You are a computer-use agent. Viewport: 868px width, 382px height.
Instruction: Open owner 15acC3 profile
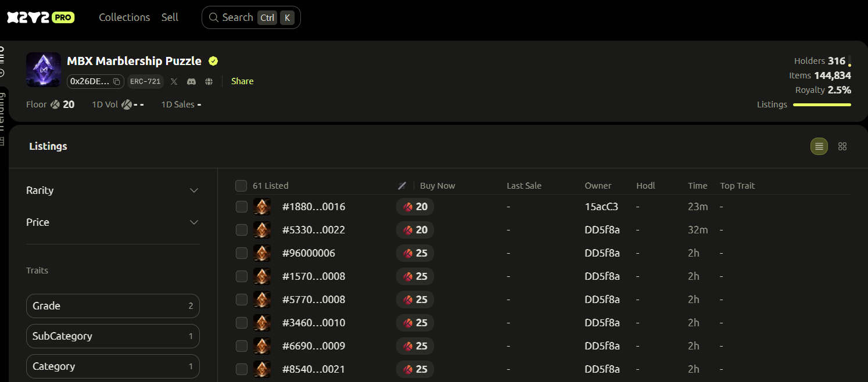coord(601,207)
